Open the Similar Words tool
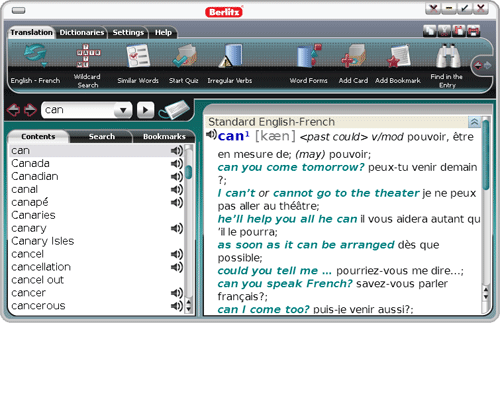Image resolution: width=500 pixels, height=405 pixels. click(x=138, y=63)
